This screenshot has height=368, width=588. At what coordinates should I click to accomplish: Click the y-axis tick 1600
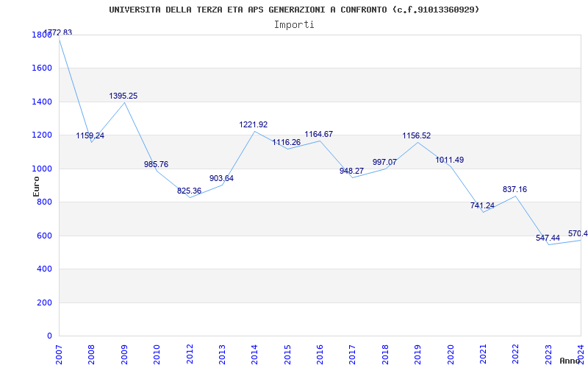[42, 68]
